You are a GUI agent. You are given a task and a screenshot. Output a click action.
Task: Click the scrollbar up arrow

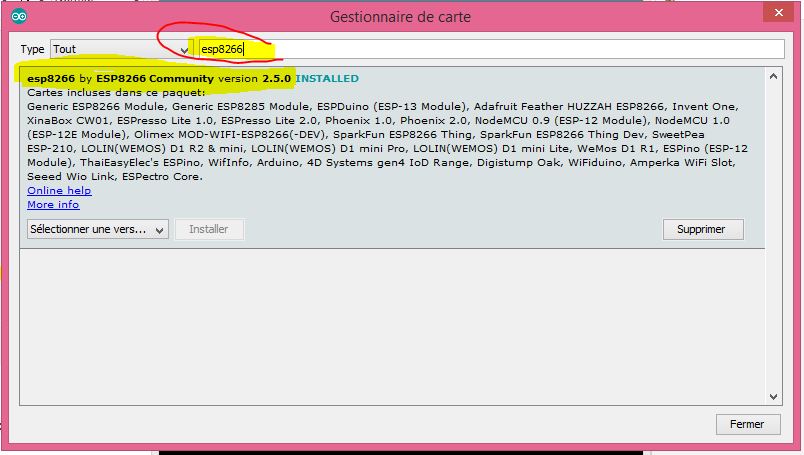coord(773,76)
